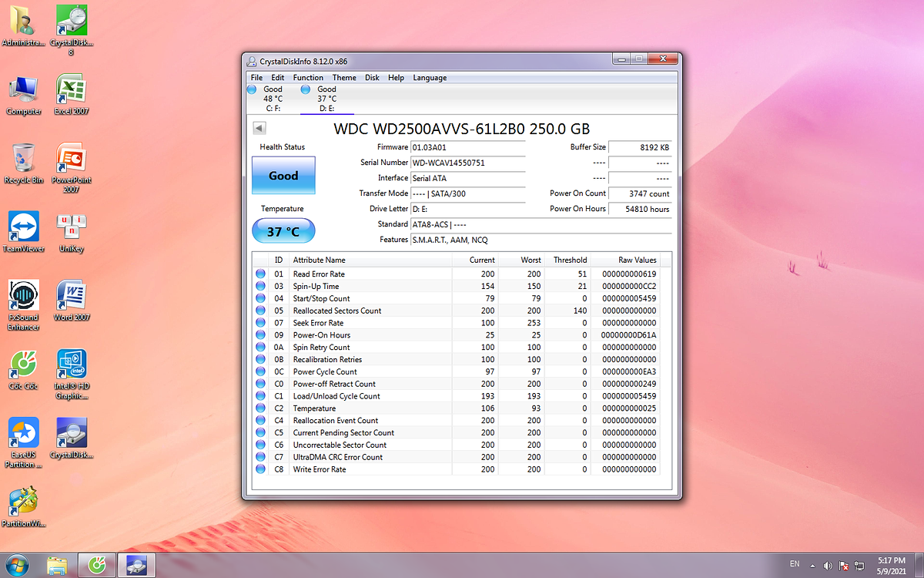
Task: Select the Seek Error Rate row
Action: [x=457, y=323]
